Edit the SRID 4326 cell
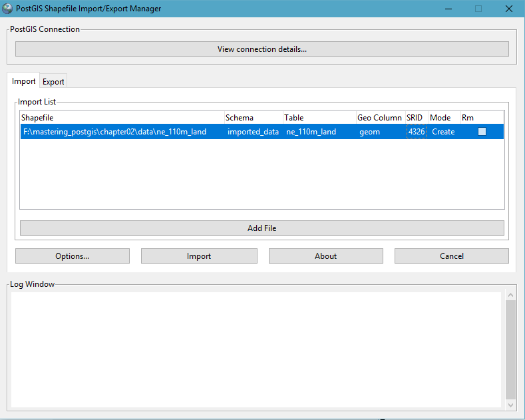 (x=417, y=132)
